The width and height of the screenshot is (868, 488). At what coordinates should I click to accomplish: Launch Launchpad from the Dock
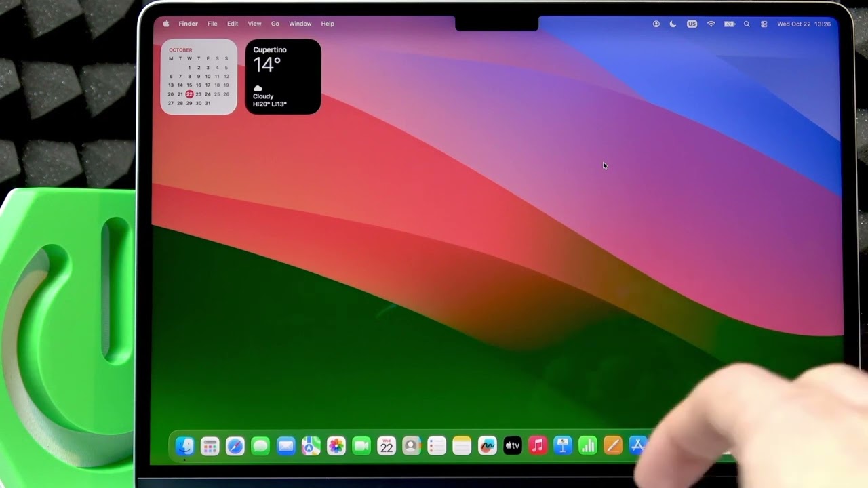210,445
